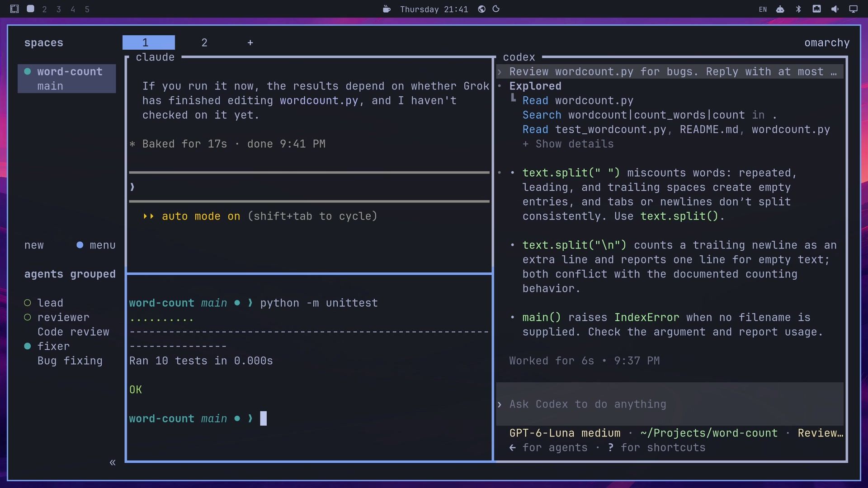Switch to tab 2 in spaces bar
Image resolution: width=868 pixels, height=488 pixels.
[204, 42]
